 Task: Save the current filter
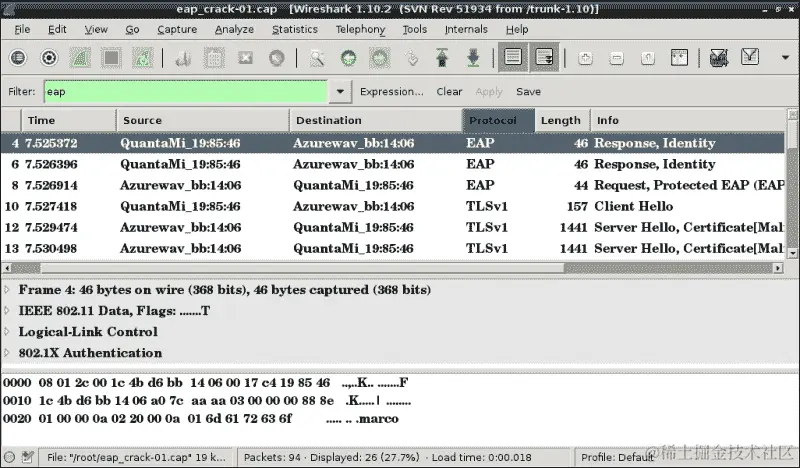pyautogui.click(x=528, y=92)
